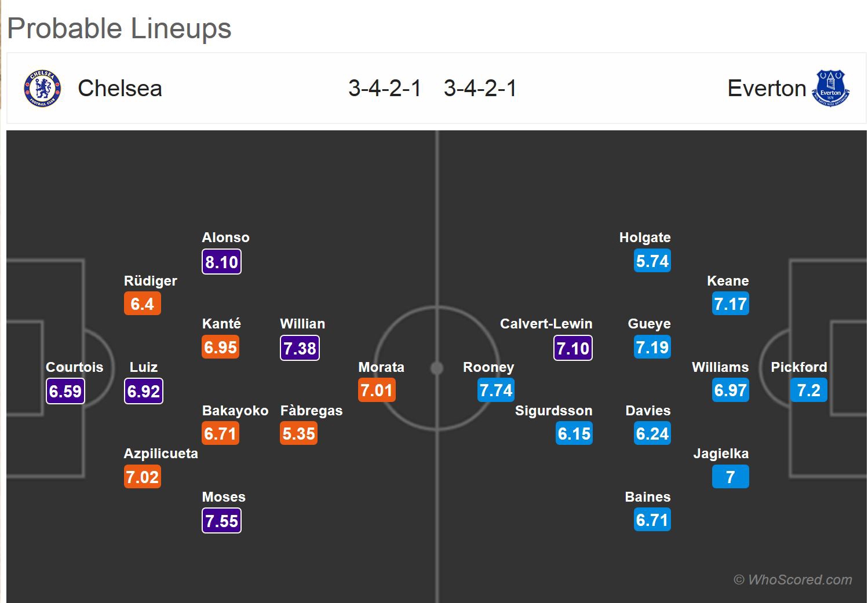Click the Azpilicueta player name
The height and width of the screenshot is (603, 868).
click(161, 454)
